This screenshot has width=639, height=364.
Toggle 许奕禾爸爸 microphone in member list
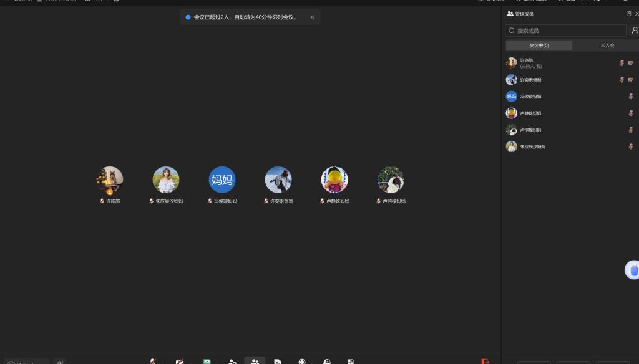[622, 80]
